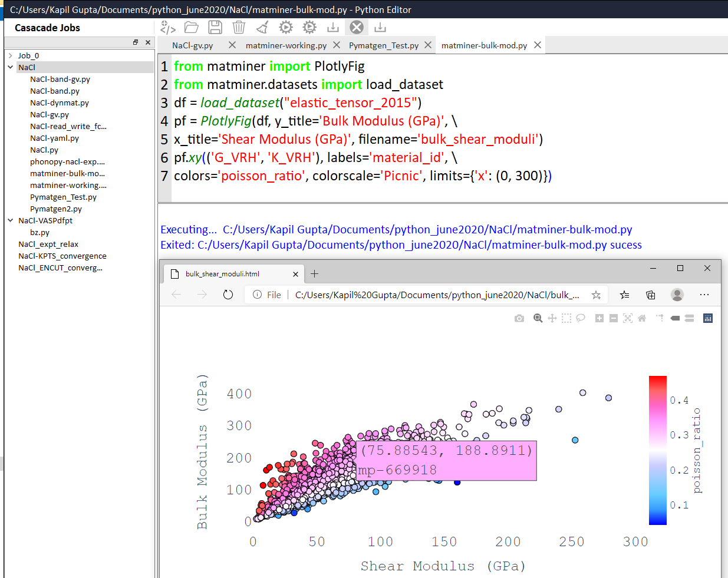Select the Lasso Select tool in plot

coord(581,318)
